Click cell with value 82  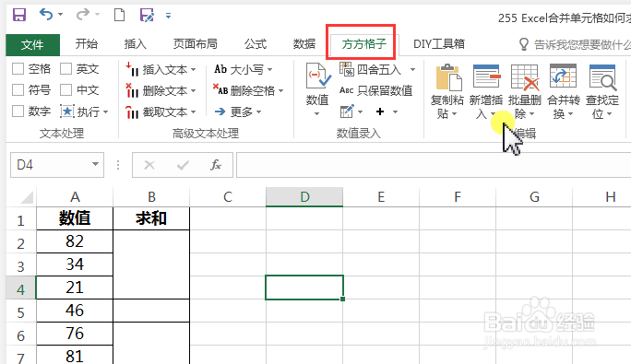click(75, 241)
